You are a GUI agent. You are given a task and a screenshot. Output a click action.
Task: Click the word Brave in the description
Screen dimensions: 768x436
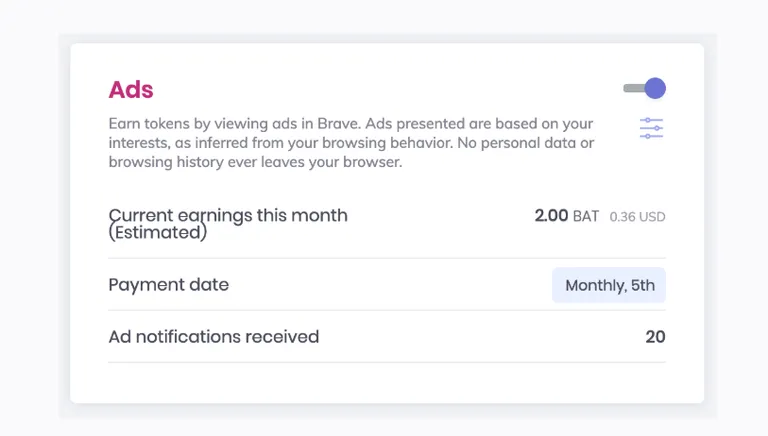point(338,123)
